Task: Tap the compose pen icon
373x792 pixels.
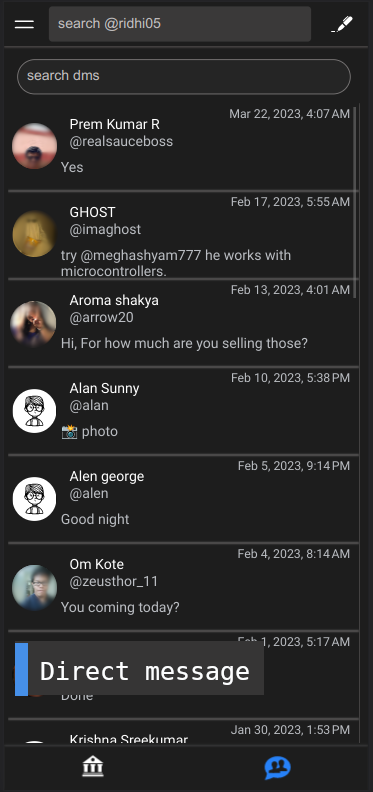Action: tap(342, 24)
